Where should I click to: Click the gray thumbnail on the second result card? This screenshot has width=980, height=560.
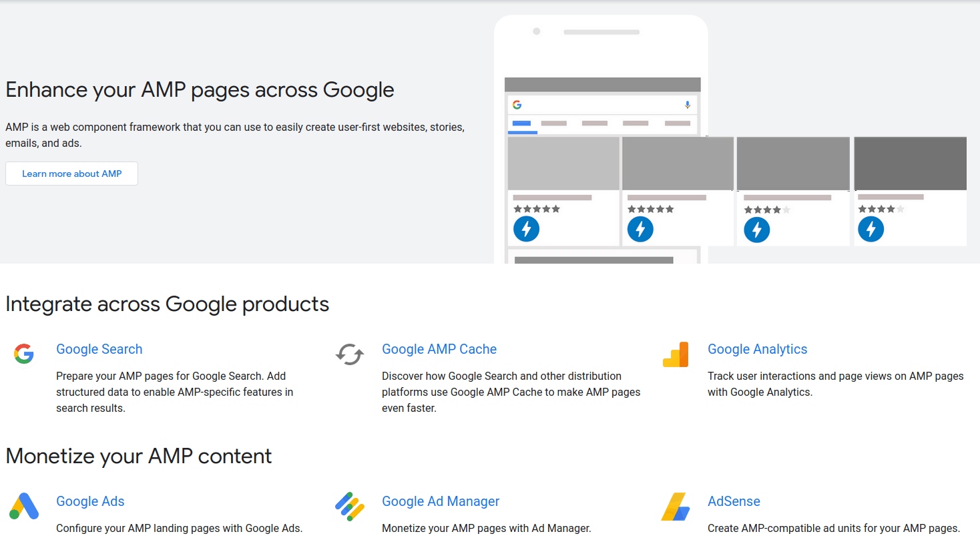point(678,163)
